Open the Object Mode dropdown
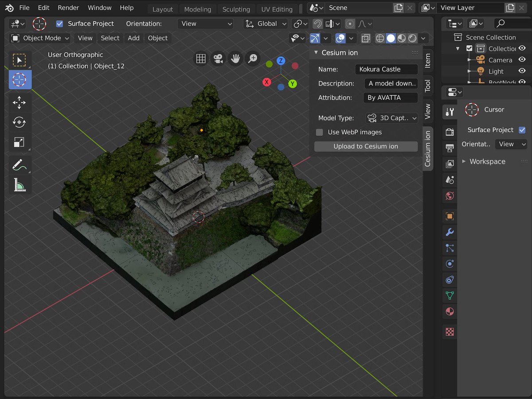Image resolution: width=532 pixels, height=399 pixels. pos(40,38)
